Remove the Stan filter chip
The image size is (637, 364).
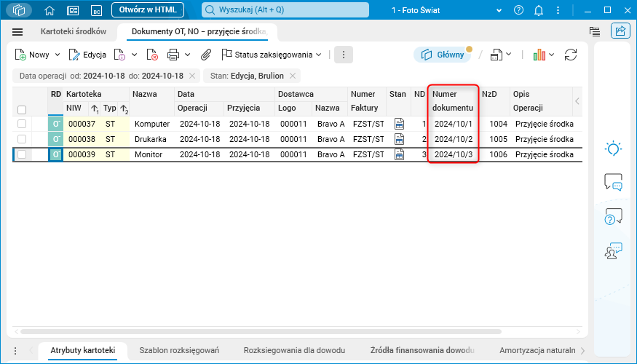pyautogui.click(x=293, y=76)
